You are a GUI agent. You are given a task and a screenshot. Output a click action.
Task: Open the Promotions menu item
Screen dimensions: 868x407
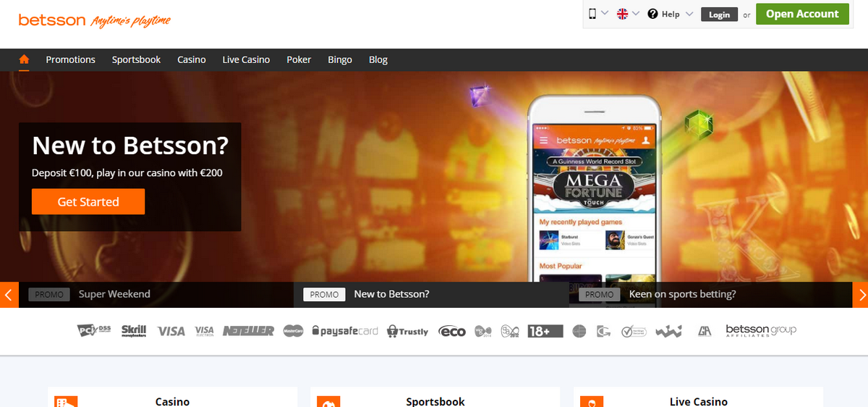point(70,59)
